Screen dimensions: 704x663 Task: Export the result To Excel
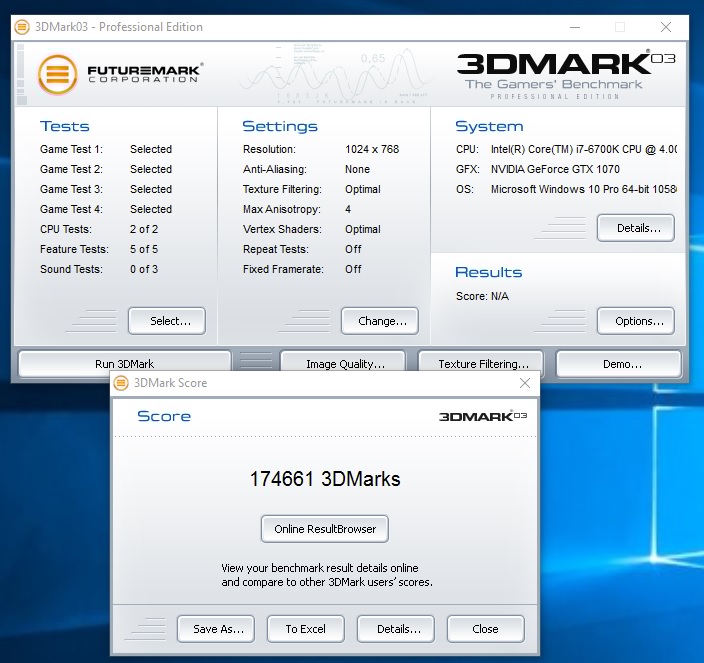[306, 629]
